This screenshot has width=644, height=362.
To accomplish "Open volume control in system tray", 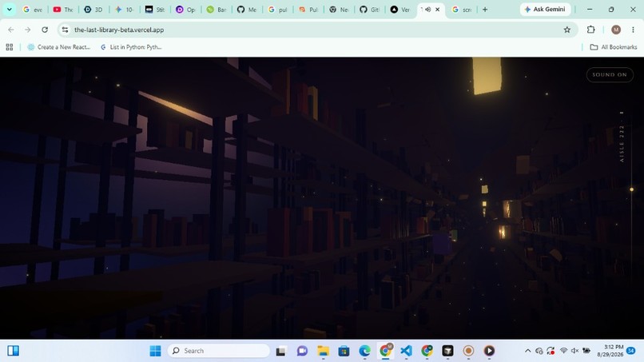I will [x=575, y=351].
